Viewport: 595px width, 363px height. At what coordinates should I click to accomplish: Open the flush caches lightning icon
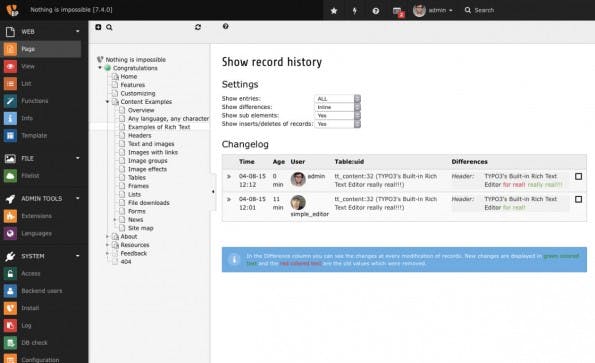[355, 11]
